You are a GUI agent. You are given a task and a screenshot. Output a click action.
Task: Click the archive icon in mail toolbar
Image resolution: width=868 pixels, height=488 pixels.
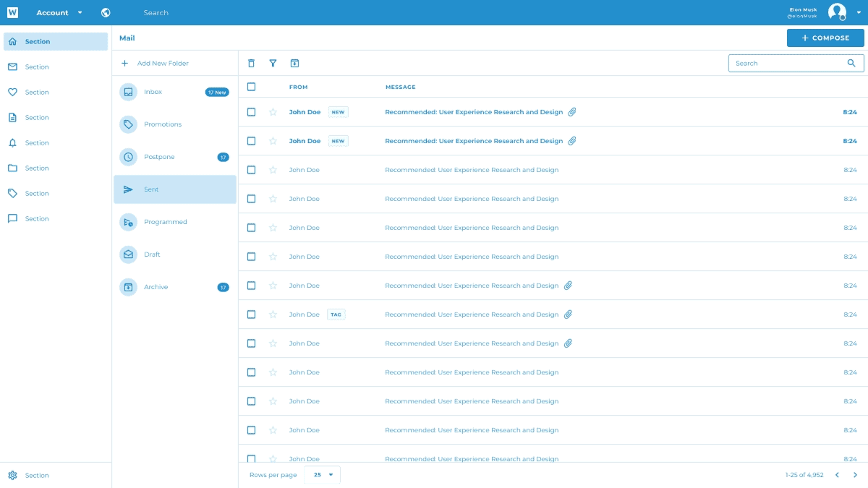point(294,64)
